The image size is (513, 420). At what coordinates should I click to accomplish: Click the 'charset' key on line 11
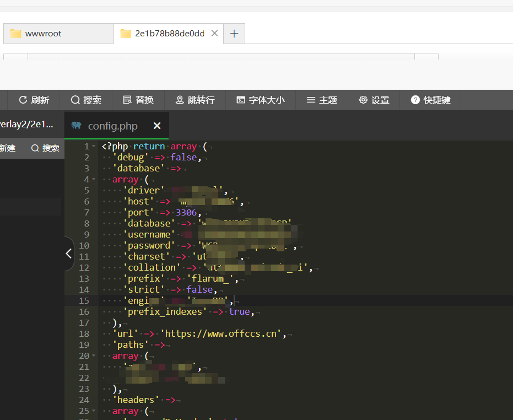[x=146, y=256]
